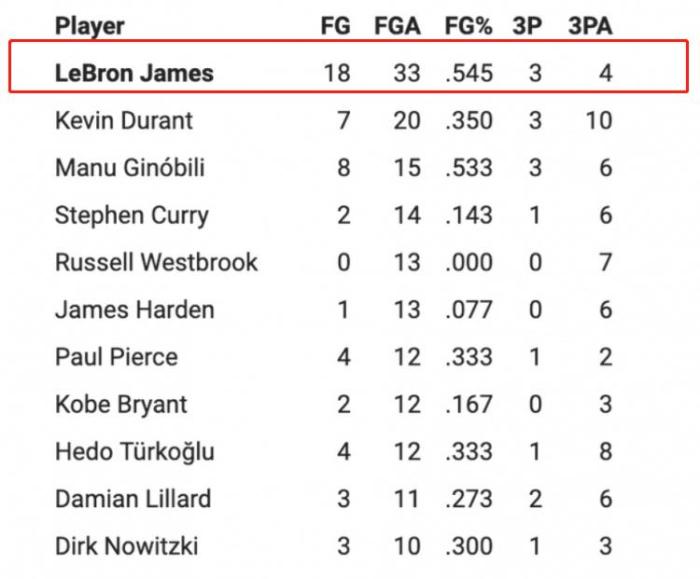
Task: Sort by the FG% column header
Action: pos(468,26)
